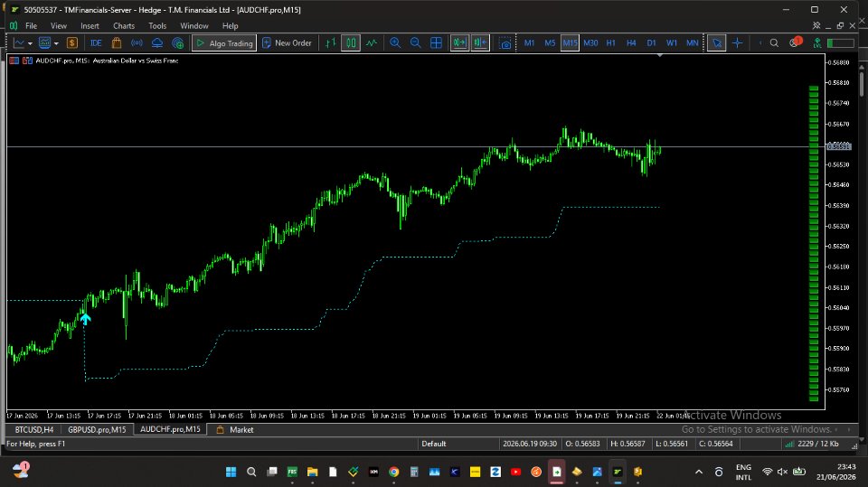Image resolution: width=868 pixels, height=487 pixels.
Task: Zoom in on the chart
Action: 395,42
